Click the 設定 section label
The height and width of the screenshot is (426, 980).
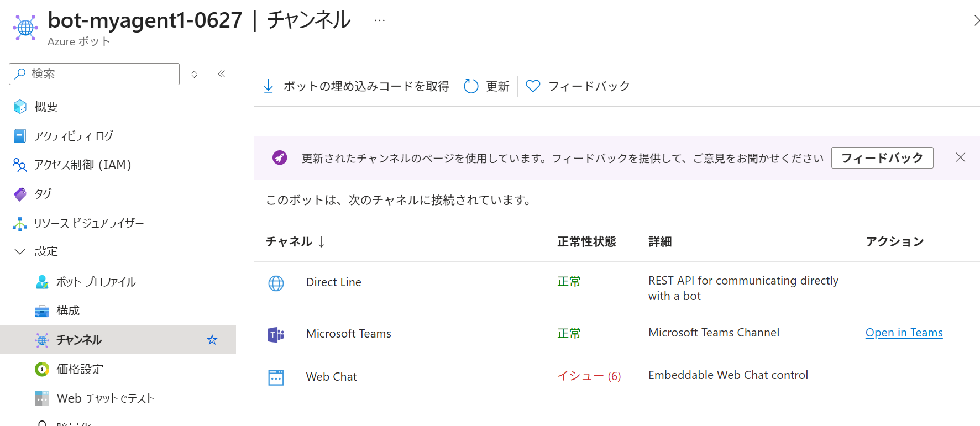pos(46,251)
